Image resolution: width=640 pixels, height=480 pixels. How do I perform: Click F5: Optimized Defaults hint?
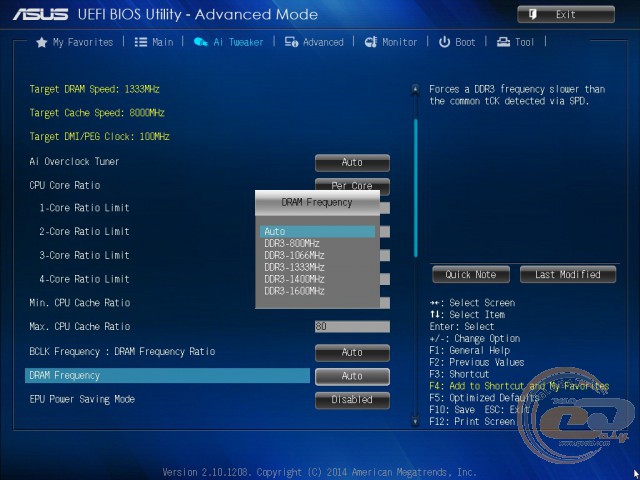484,398
